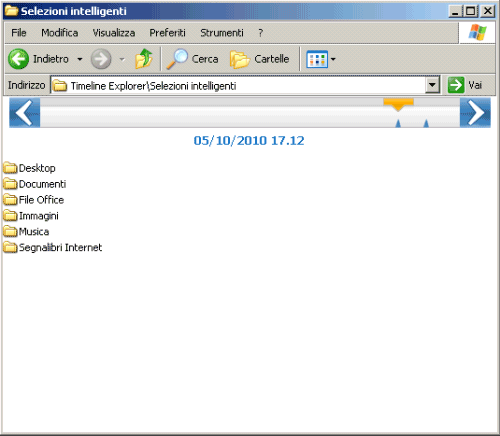Screen dimensions: 500x436
Task: Click inside the Indirizzo address field
Action: tap(238, 85)
